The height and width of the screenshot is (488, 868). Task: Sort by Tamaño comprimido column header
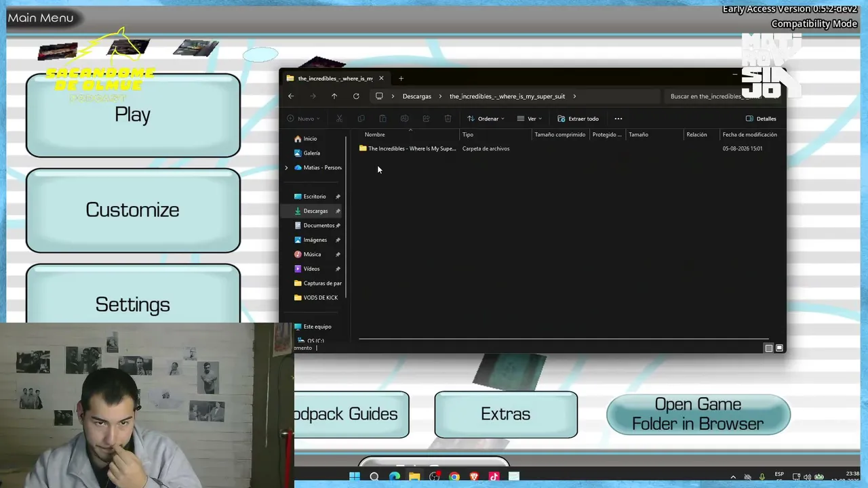point(560,135)
